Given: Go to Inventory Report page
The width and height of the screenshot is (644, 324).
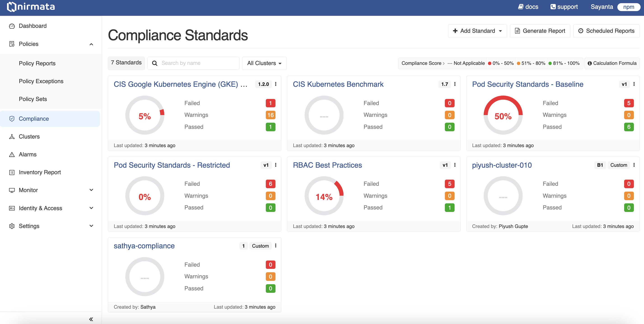Looking at the screenshot, I should click(x=40, y=172).
